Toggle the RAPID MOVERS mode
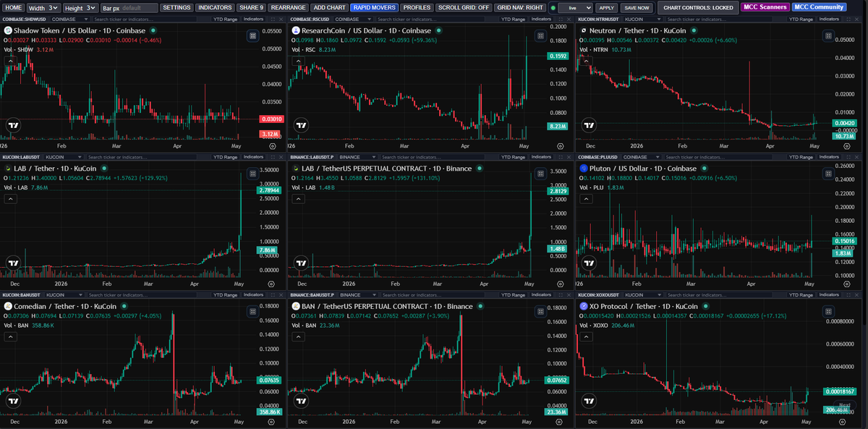 374,7
